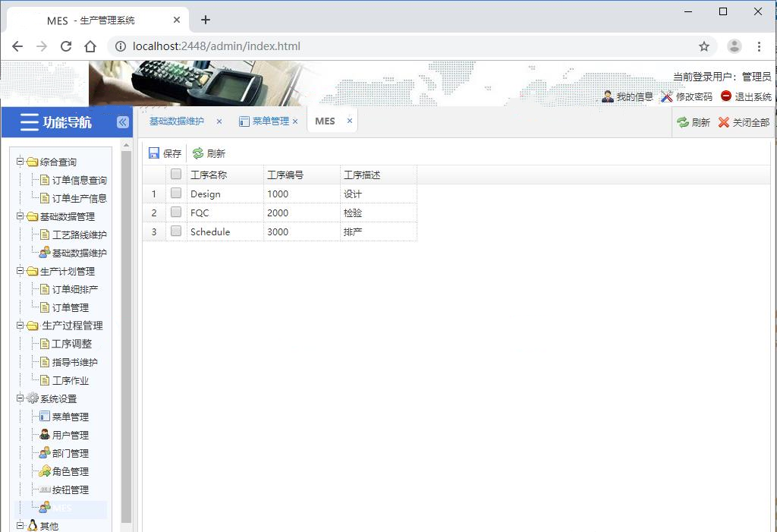Collapse the 综合查询 tree folder

pos(20,162)
